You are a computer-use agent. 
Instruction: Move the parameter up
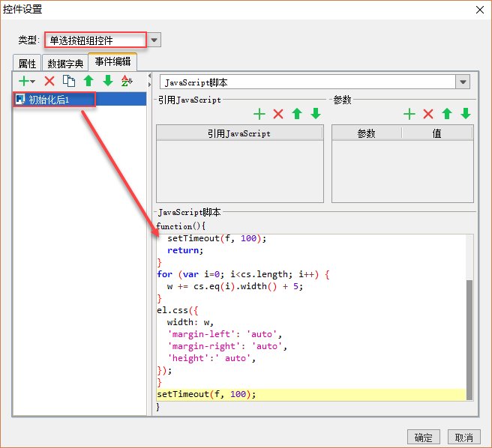pos(447,114)
